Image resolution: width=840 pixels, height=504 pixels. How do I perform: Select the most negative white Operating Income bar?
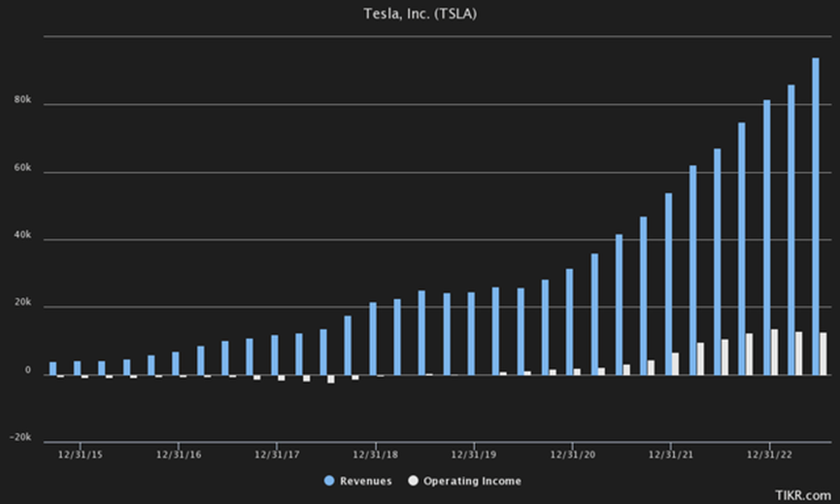[x=330, y=379]
